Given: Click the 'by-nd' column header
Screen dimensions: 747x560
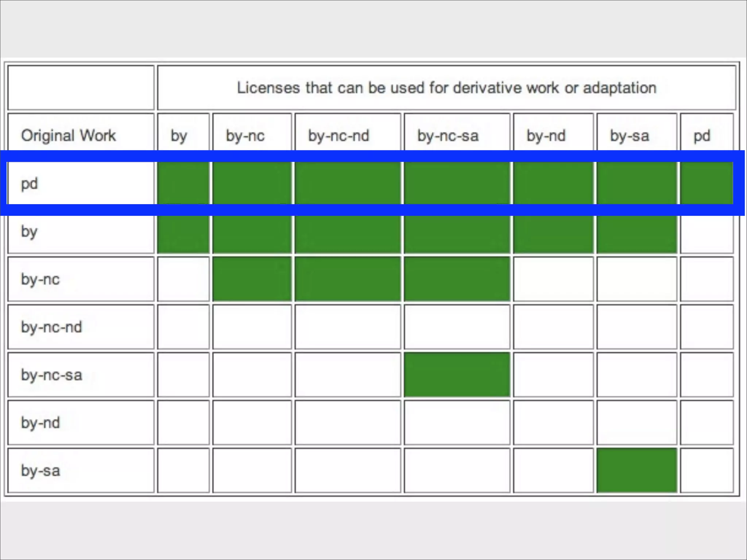Looking at the screenshot, I should 546,136.
